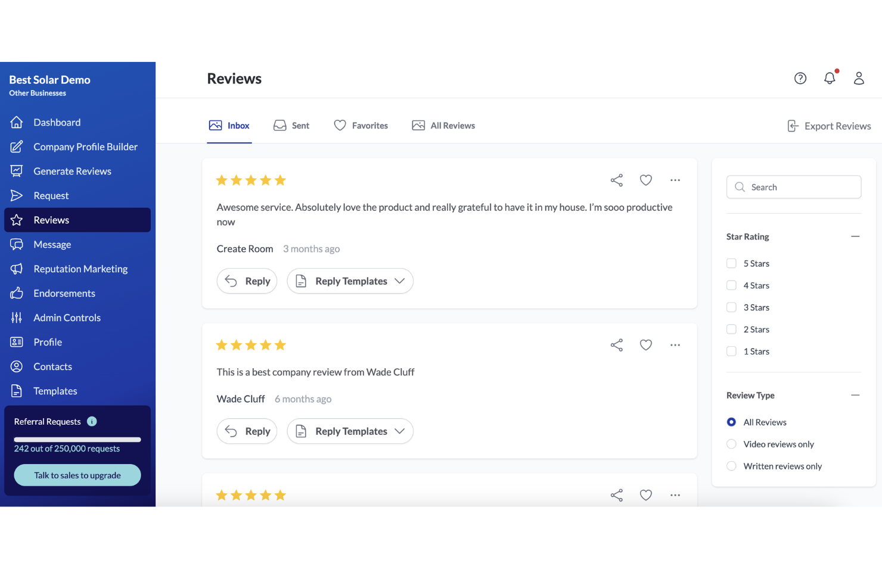Click the user profile avatar icon
The image size is (882, 588).
tap(858, 78)
